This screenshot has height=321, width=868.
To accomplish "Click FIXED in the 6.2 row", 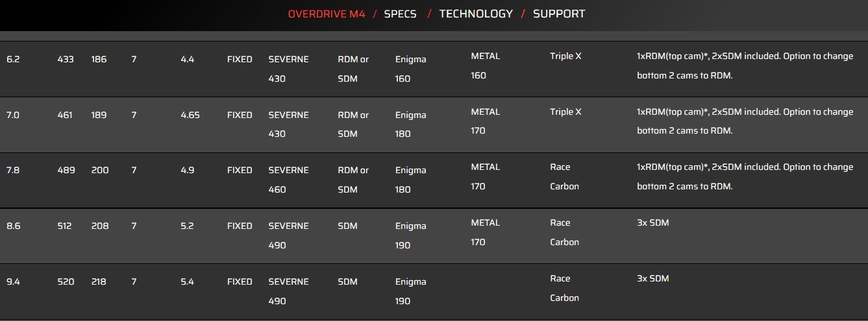I will pos(240,59).
